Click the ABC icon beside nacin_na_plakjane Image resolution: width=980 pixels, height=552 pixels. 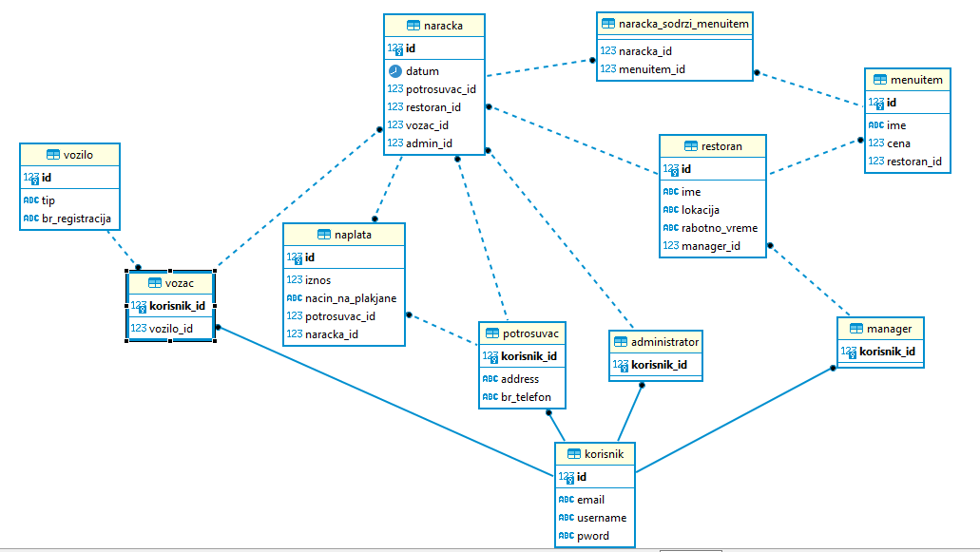click(x=294, y=298)
